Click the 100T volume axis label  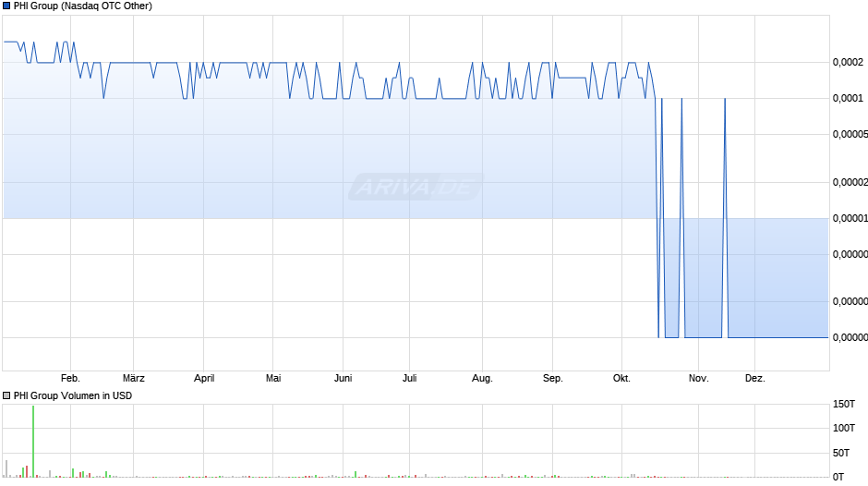[844, 428]
